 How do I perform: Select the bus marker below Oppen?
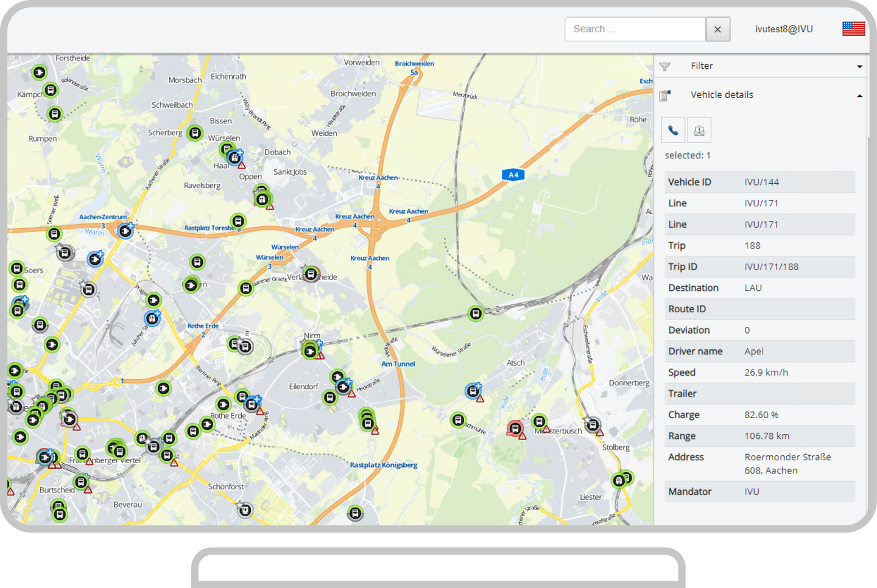click(x=262, y=198)
